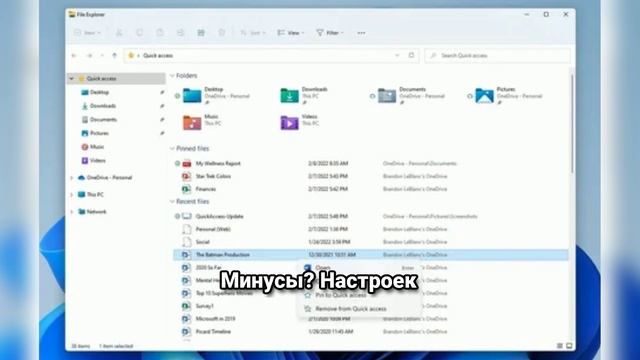Click the Cut toolbar icon
640x360 pixels.
(x=119, y=33)
